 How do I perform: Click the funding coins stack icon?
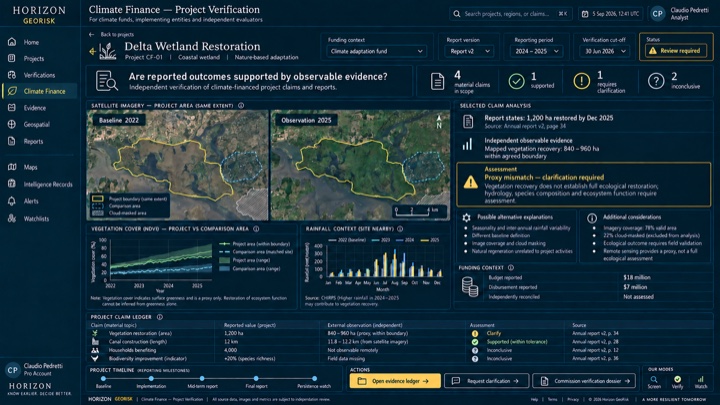(470, 287)
